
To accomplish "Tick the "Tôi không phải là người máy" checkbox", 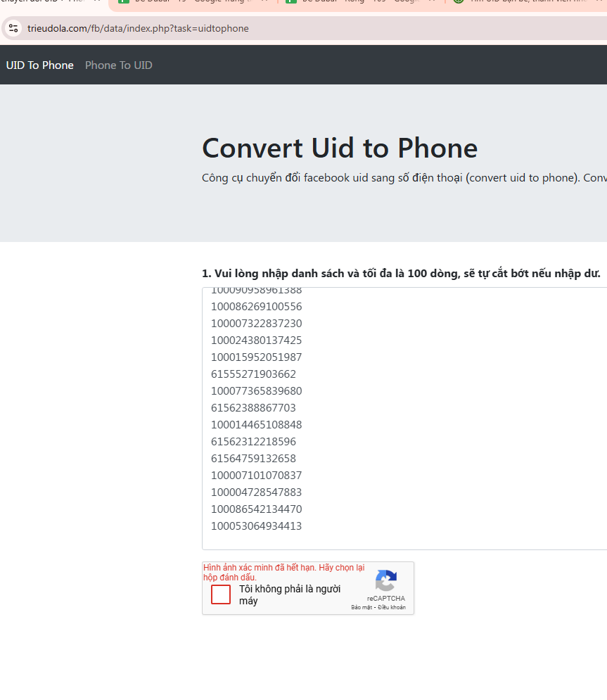I will click(221, 594).
